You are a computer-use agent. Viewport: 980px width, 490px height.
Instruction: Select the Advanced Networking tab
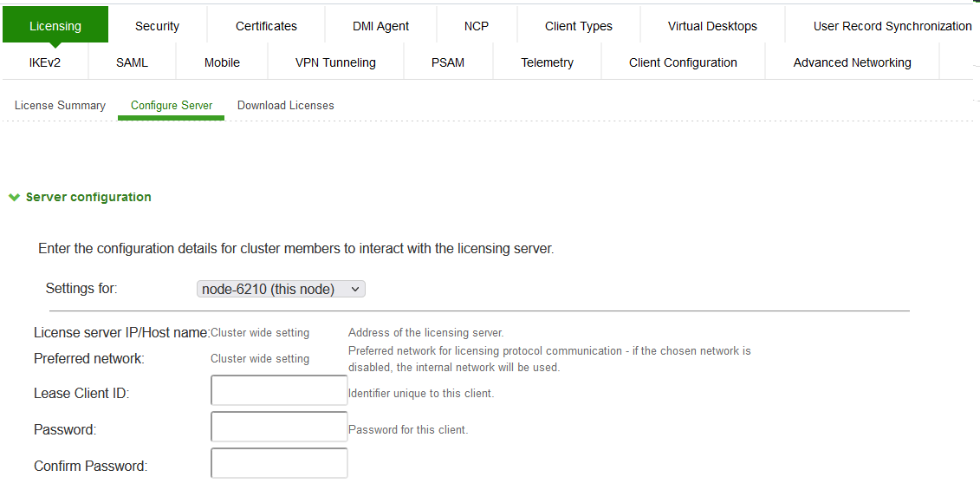pyautogui.click(x=852, y=62)
